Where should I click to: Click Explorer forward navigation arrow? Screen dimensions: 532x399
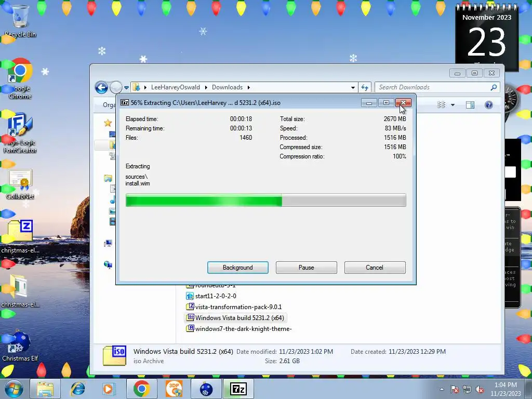pyautogui.click(x=116, y=87)
